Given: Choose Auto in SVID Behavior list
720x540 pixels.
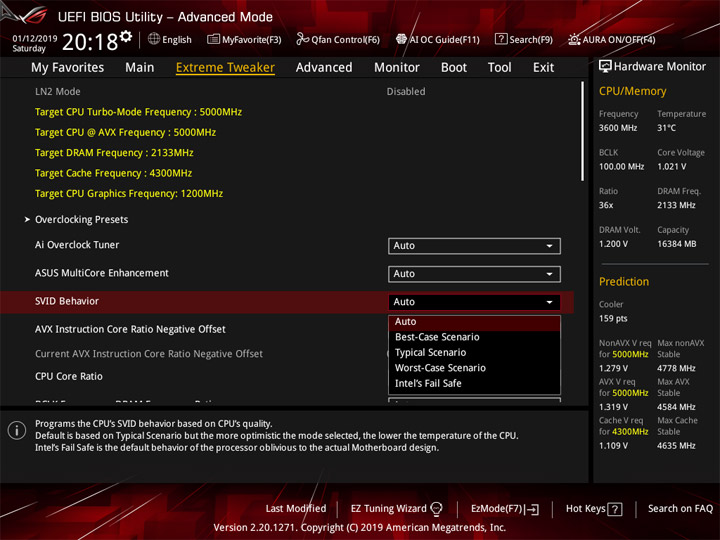Looking at the screenshot, I should (x=474, y=322).
